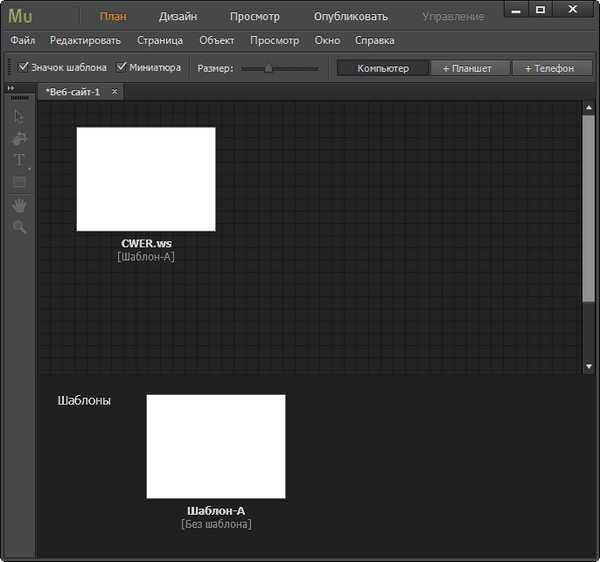Select the Rectangle tool
Viewport: 600px width, 562px height.
coord(19,182)
